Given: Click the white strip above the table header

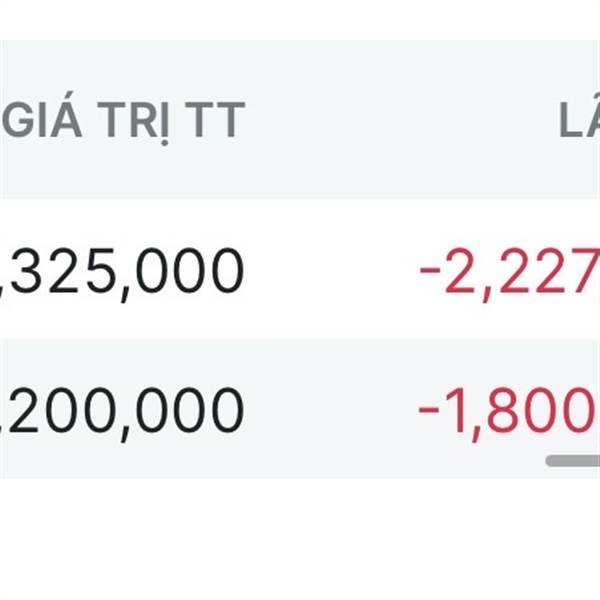Looking at the screenshot, I should pos(300,20).
